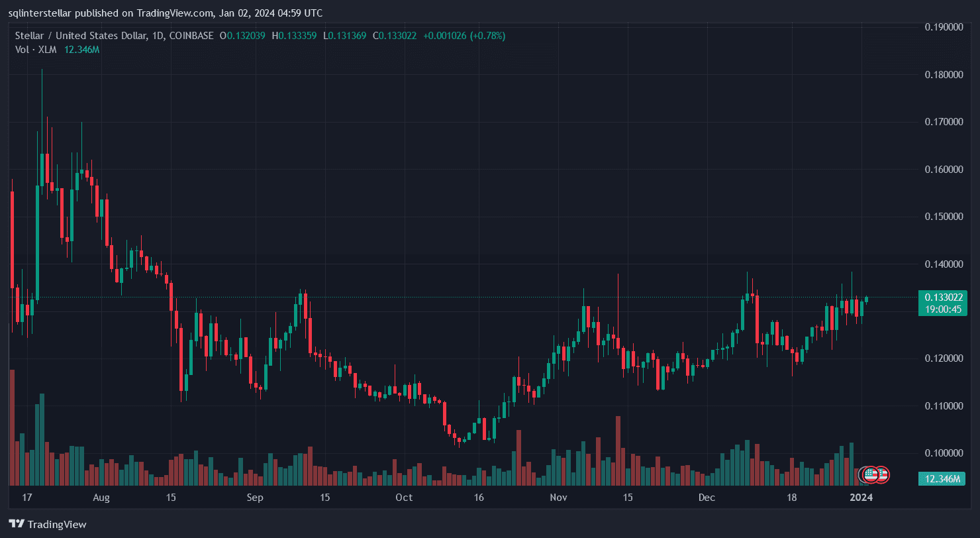This screenshot has width=980, height=538.
Task: Click the green 12.346M volume value in legend
Action: click(81, 49)
